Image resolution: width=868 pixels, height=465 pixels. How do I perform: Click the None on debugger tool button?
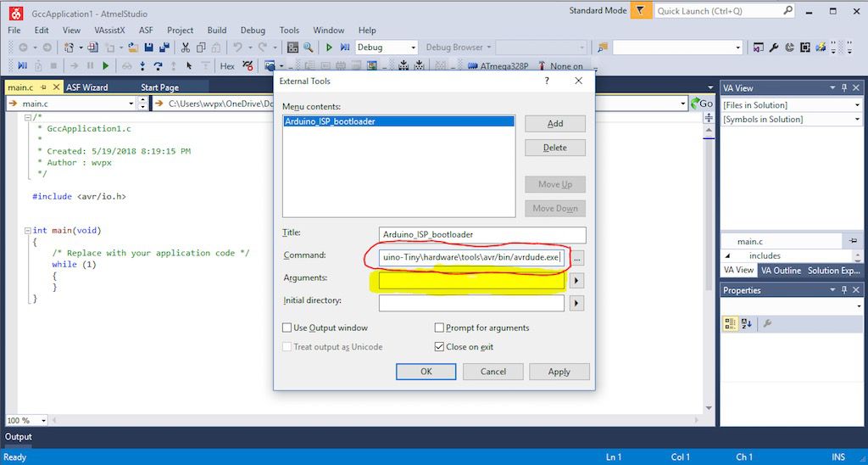click(560, 66)
